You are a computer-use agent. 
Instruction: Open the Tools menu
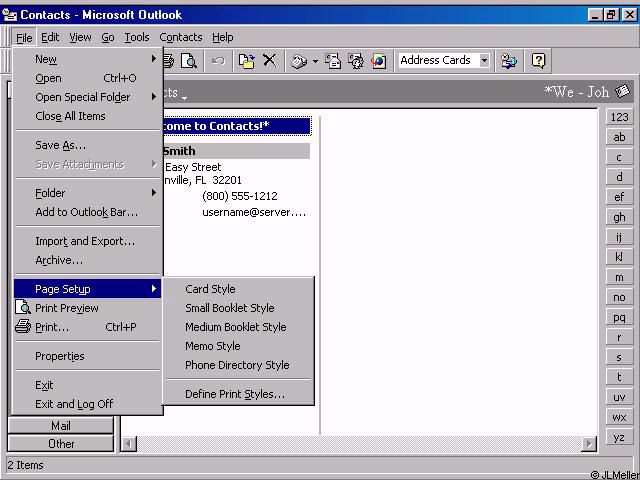pyautogui.click(x=137, y=38)
